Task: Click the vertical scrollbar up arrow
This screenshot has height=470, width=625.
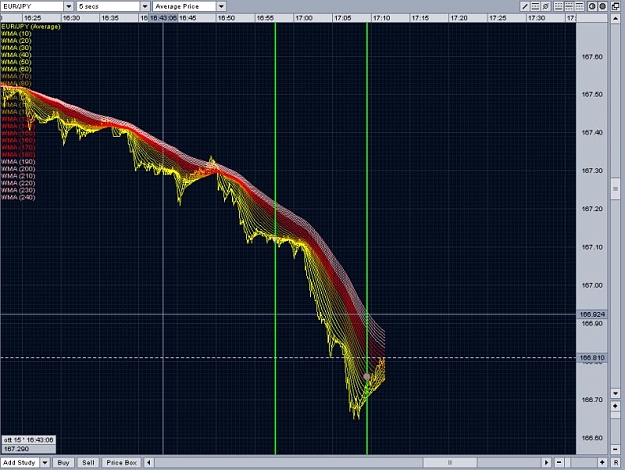Action: 615,19
